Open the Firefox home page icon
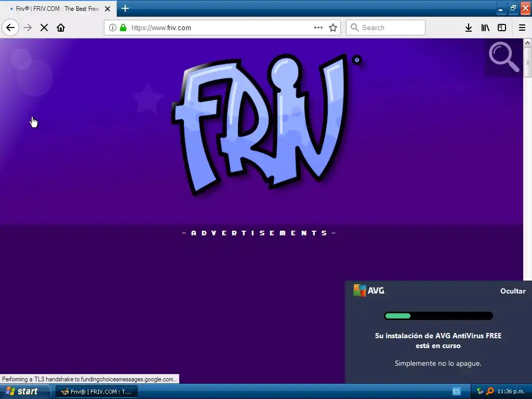Viewport: 532px width, 399px height. pos(61,28)
